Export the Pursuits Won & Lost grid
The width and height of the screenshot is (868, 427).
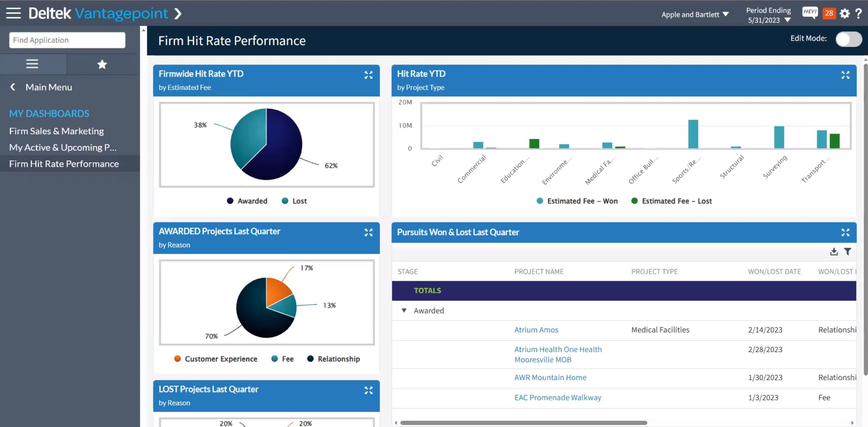click(x=834, y=251)
